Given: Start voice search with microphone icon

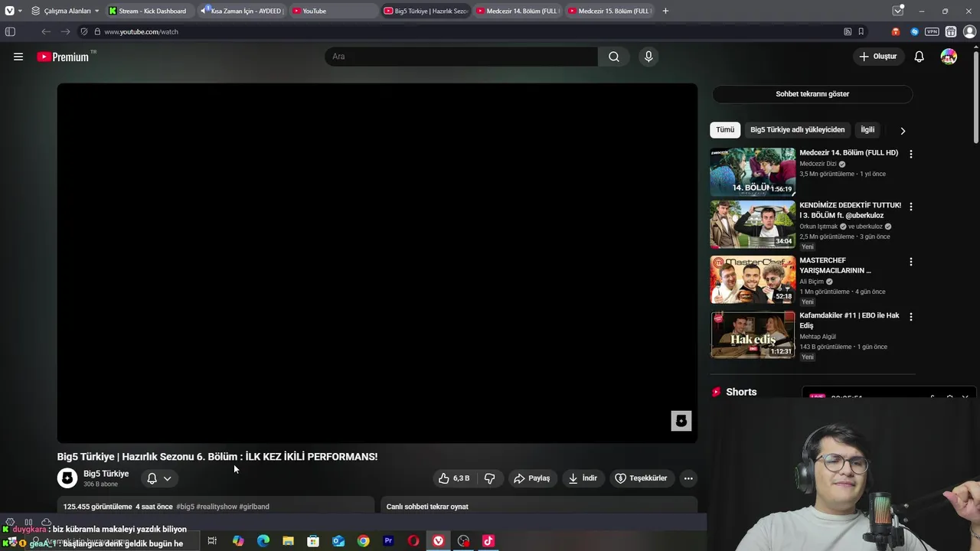Looking at the screenshot, I should click(x=648, y=57).
